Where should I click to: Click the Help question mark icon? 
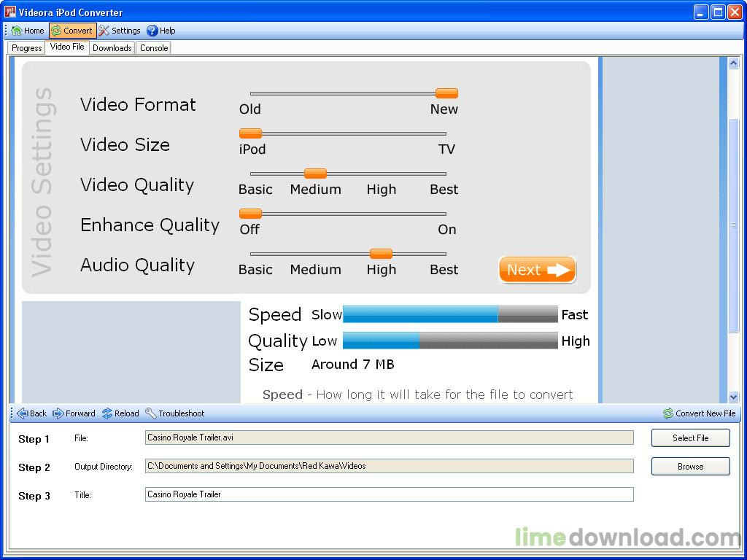[x=152, y=31]
